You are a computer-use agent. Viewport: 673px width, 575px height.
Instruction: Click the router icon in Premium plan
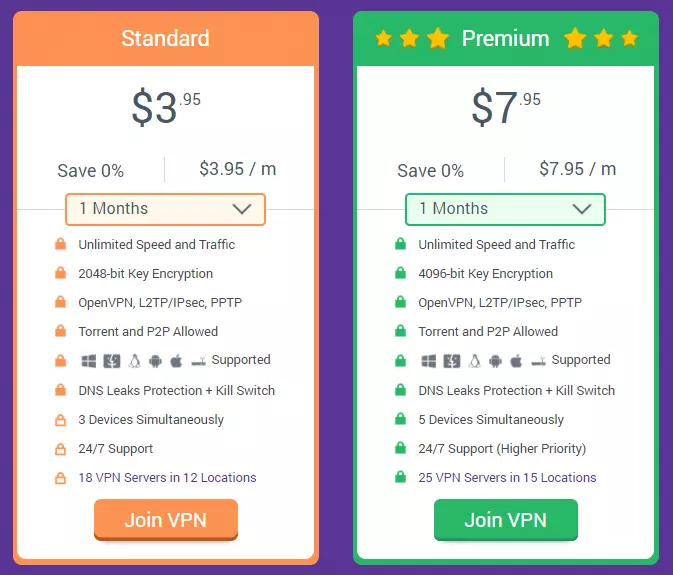(x=538, y=361)
